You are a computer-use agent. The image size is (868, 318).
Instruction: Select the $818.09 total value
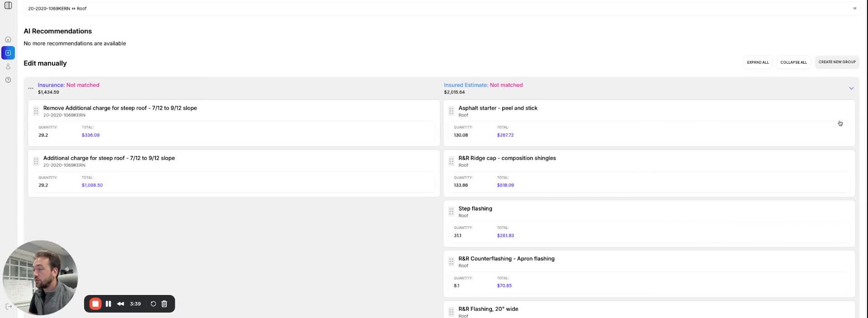505,185
